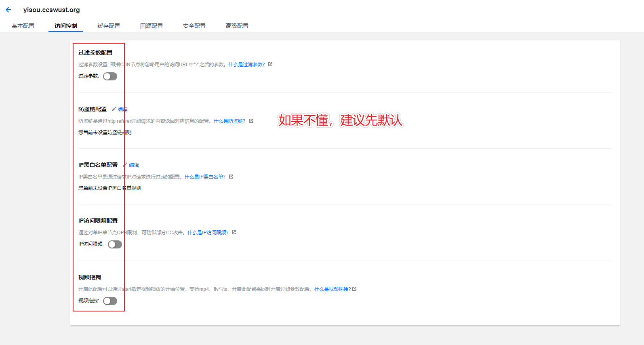Open the 什么是IP黑白名单? help link
This screenshot has height=345, width=644.
pyautogui.click(x=205, y=177)
